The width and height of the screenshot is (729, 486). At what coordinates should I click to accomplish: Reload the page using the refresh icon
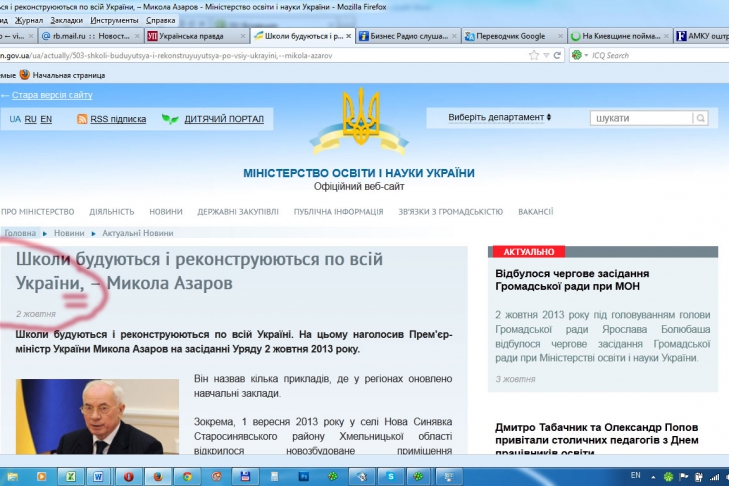coord(556,55)
